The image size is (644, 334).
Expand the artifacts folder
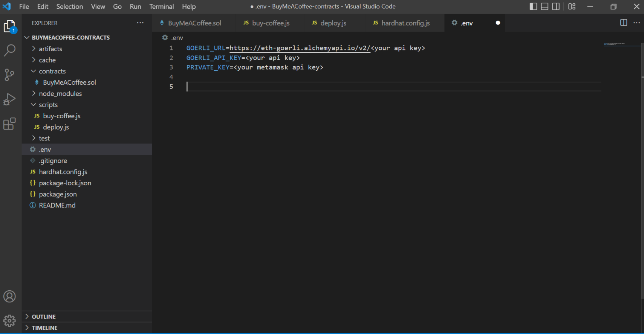[50, 49]
